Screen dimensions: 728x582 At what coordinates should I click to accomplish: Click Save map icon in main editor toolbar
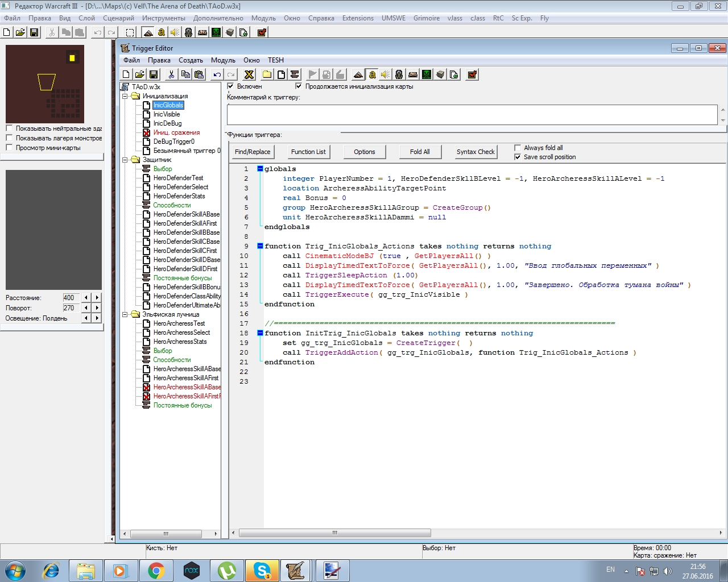(34, 32)
